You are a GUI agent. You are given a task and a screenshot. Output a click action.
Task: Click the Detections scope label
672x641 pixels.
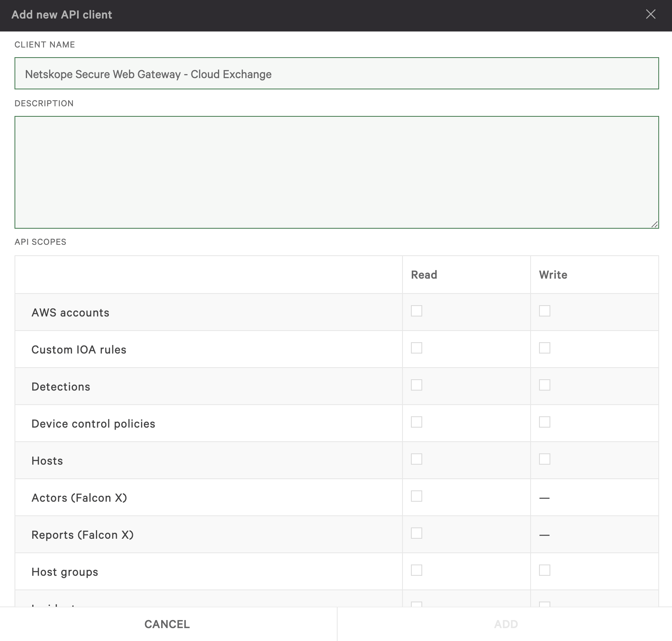coord(61,387)
